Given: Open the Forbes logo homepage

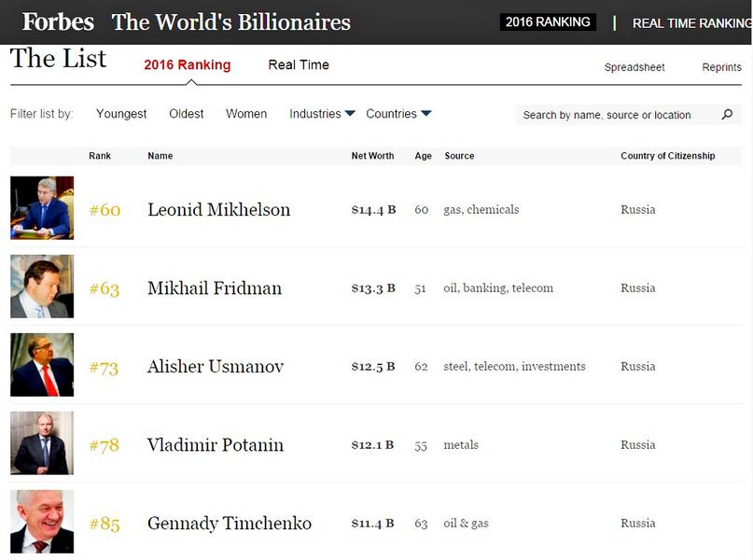Looking at the screenshot, I should [58, 22].
